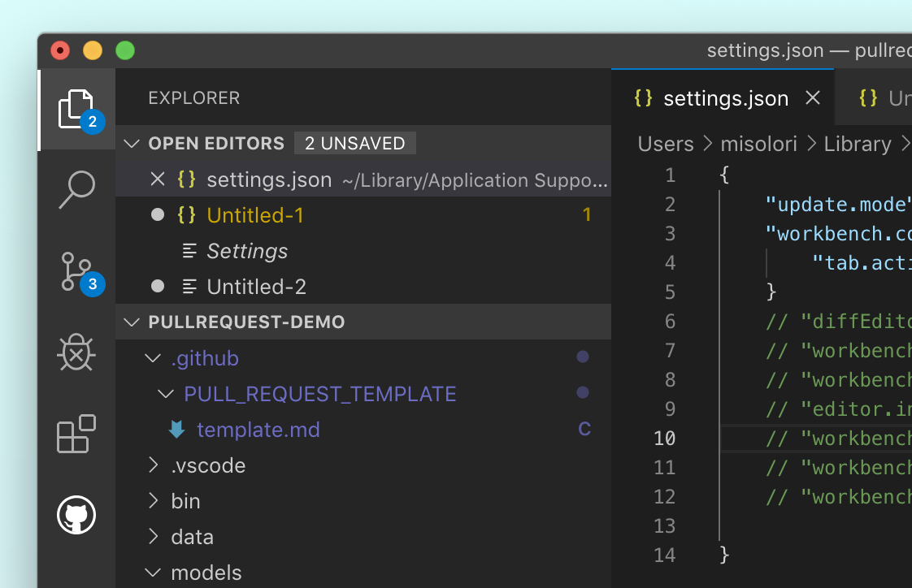Open Untitled-1 from Open Editors

pyautogui.click(x=363, y=215)
